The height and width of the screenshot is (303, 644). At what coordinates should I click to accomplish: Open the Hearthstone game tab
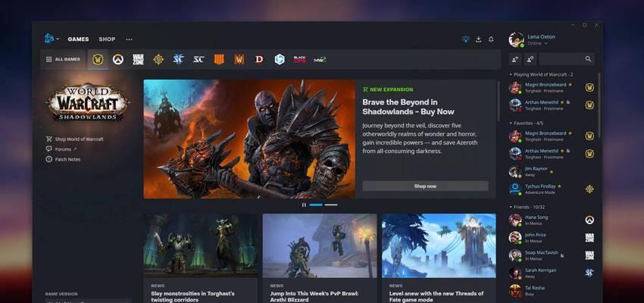(158, 60)
